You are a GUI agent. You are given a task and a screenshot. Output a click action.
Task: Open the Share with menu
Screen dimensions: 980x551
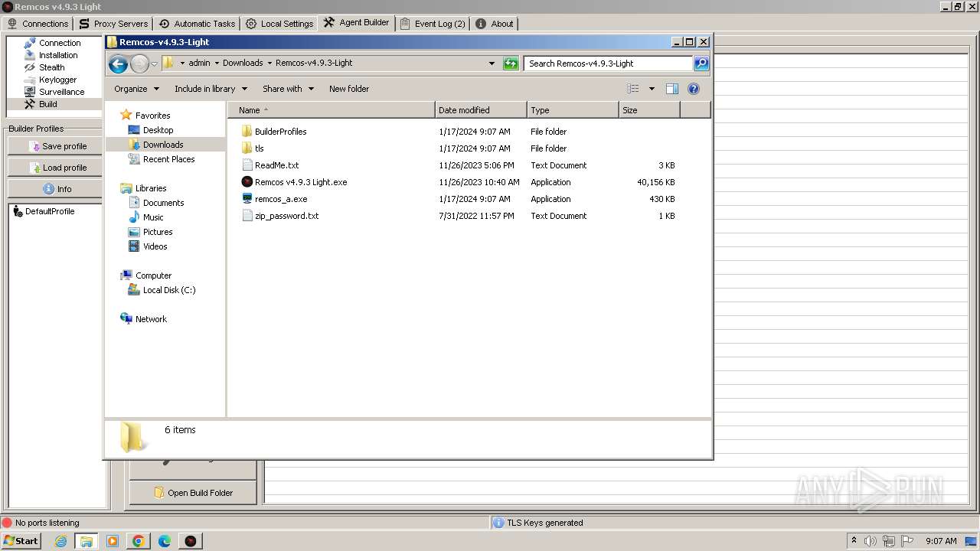288,89
